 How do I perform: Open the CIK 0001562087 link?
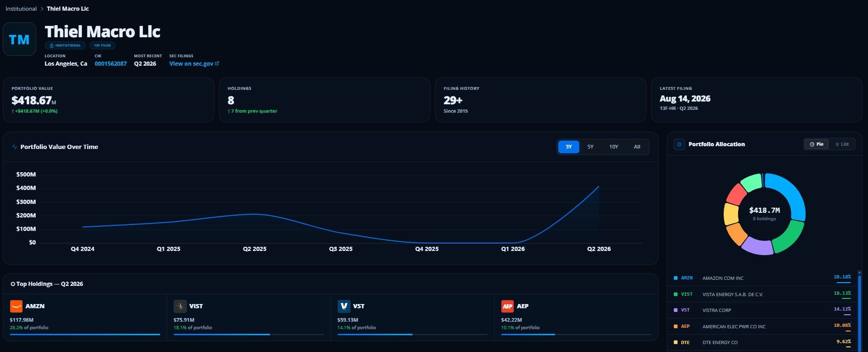pos(111,64)
